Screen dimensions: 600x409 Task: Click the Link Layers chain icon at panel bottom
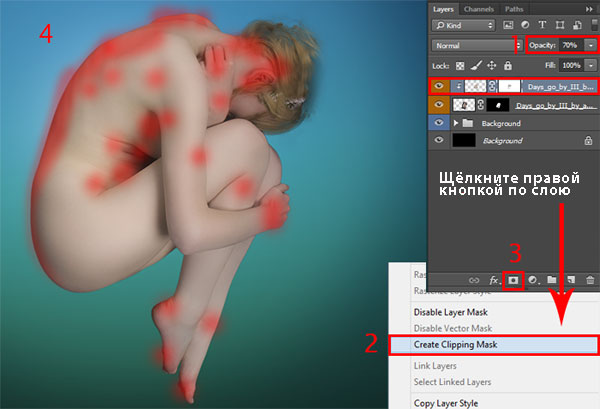[x=474, y=280]
